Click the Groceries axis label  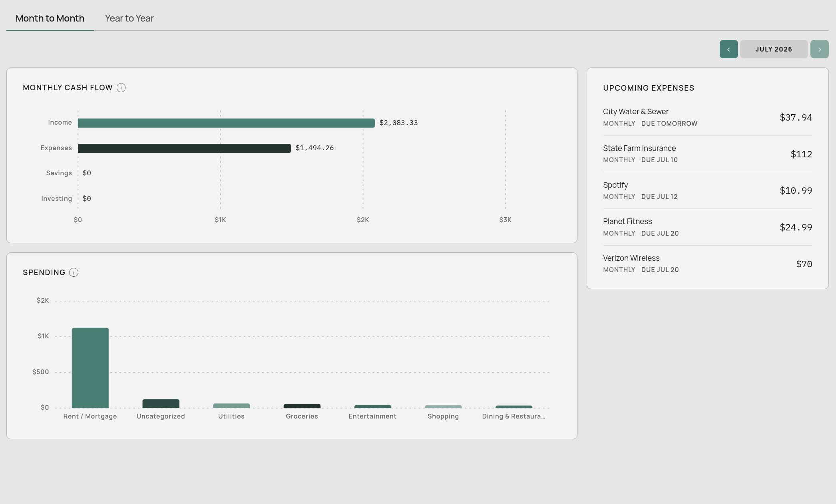pos(302,417)
